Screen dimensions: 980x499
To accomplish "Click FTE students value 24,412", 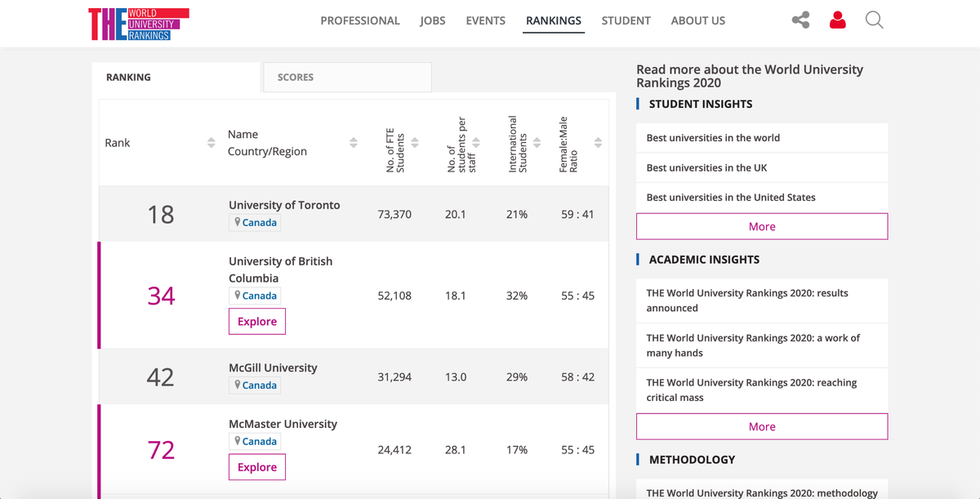I will [x=394, y=450].
